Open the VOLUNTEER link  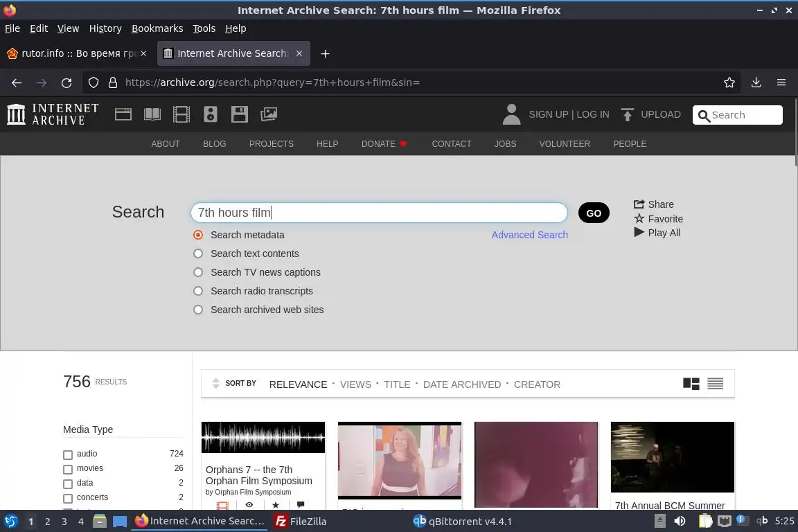[x=565, y=144]
